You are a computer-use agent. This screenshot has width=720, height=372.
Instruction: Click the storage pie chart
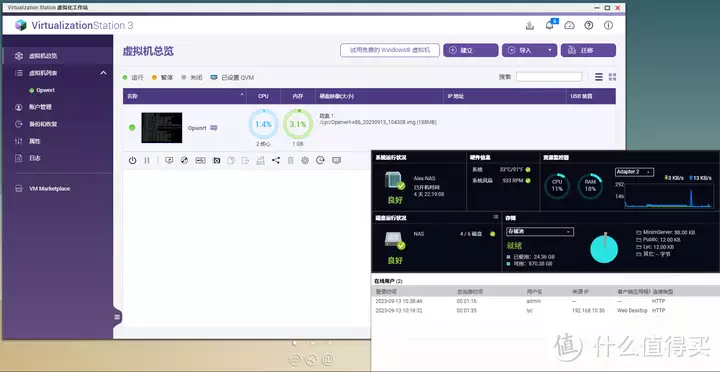click(604, 248)
